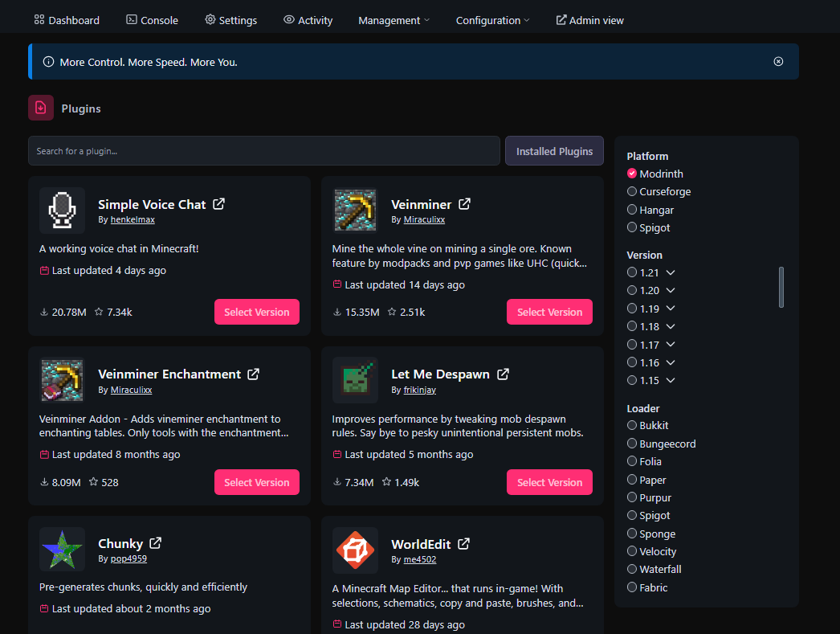This screenshot has width=840, height=634.
Task: Open WorldEdit external link icon
Action: click(464, 544)
